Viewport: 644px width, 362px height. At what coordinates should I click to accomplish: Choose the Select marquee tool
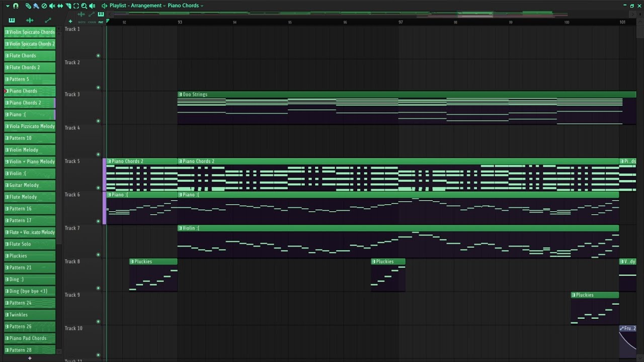click(76, 6)
